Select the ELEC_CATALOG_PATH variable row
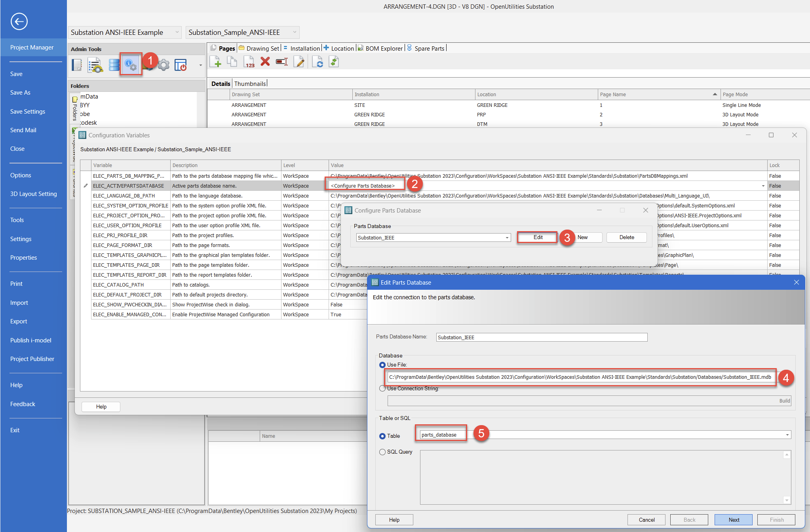 click(x=224, y=285)
